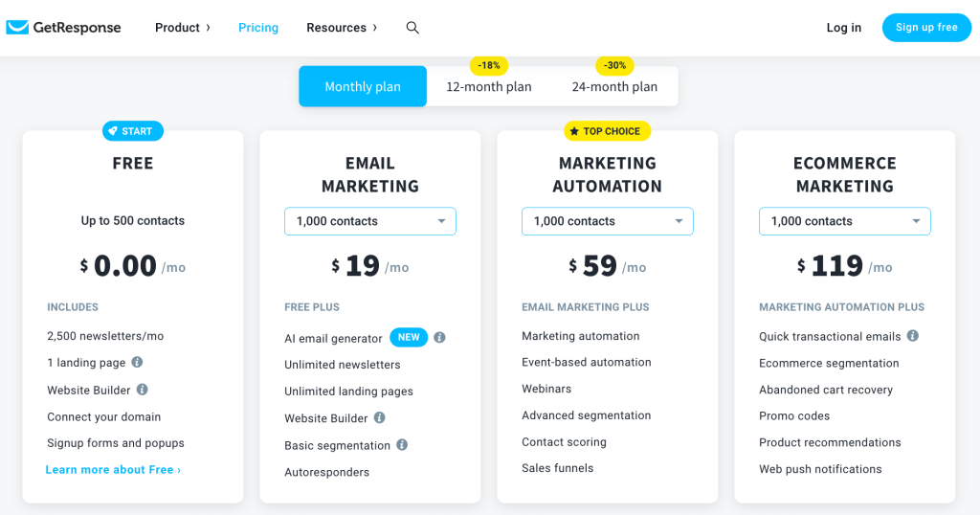The image size is (980, 515).
Task: Show info for 1 landing page
Action: click(x=138, y=362)
